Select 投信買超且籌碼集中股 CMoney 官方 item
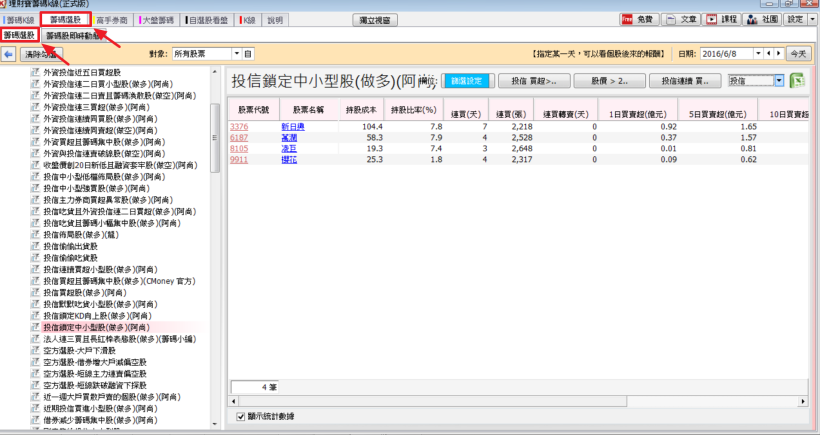 point(119,281)
